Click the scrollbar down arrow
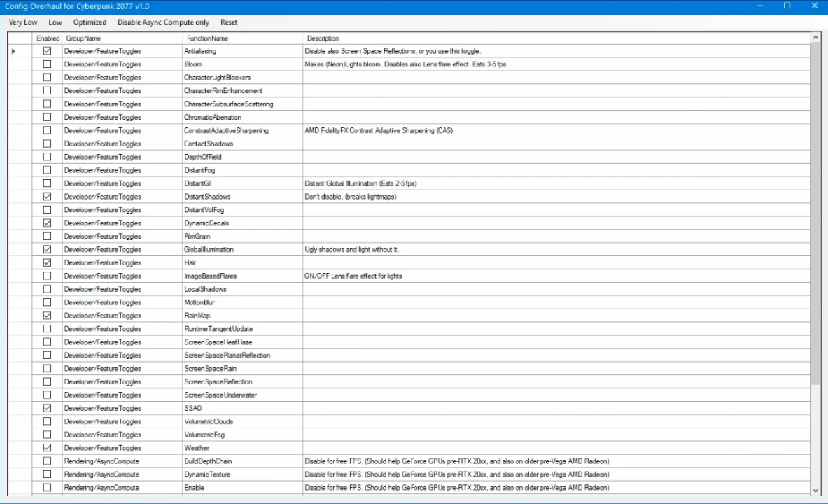 tap(815, 490)
